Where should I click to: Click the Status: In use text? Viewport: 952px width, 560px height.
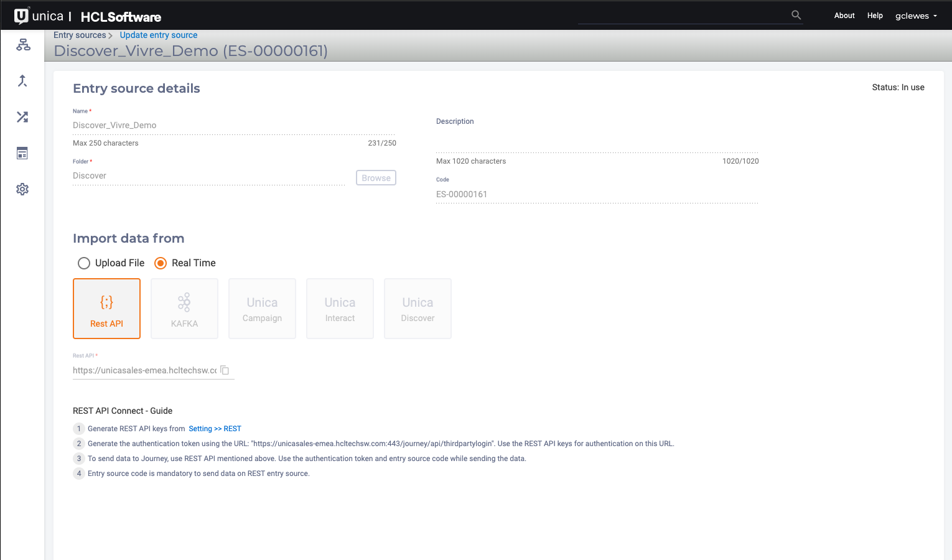click(898, 88)
